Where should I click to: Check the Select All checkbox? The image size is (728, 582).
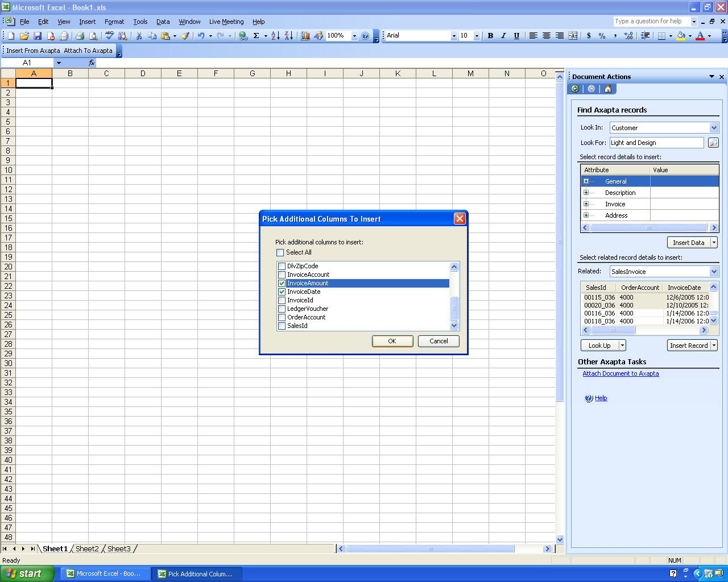(280, 252)
